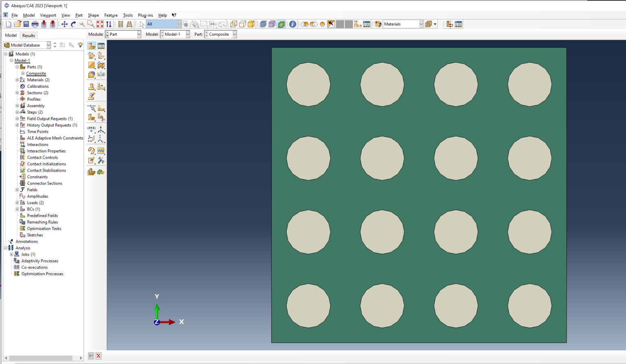Image resolution: width=626 pixels, height=364 pixels.
Task: Open the File menu
Action: point(15,15)
